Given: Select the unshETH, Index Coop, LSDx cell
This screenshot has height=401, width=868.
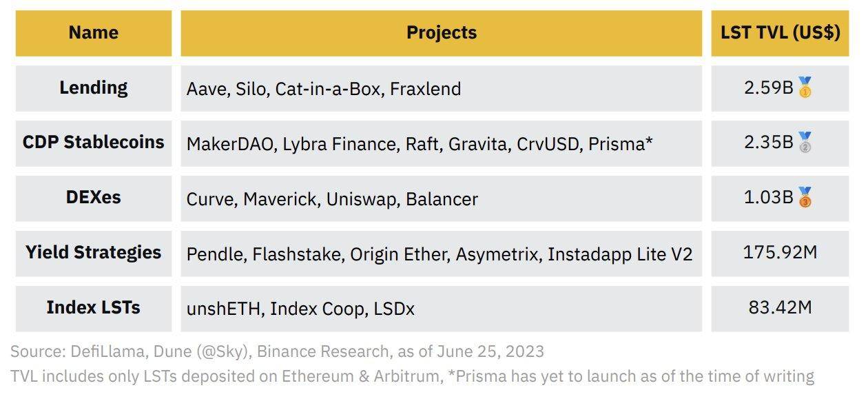Looking at the screenshot, I should point(442,309).
